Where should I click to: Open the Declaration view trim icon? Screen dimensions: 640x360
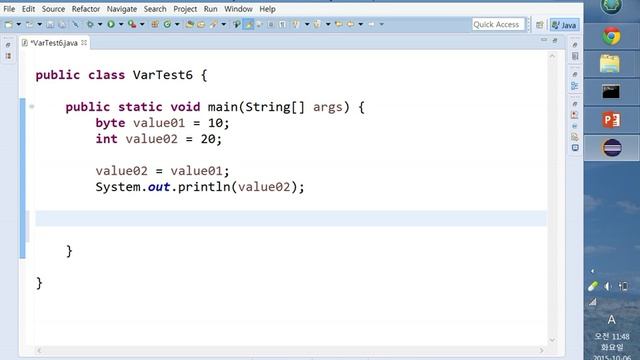[x=575, y=137]
